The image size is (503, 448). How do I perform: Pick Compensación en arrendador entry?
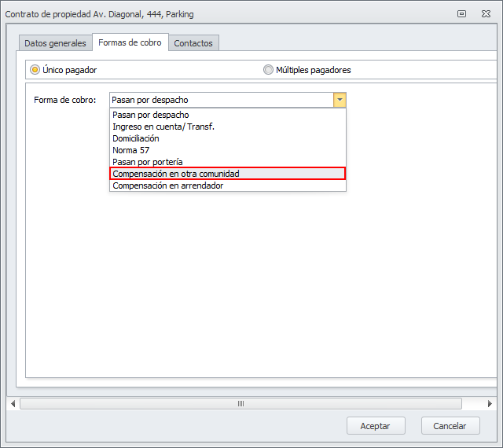(228, 185)
